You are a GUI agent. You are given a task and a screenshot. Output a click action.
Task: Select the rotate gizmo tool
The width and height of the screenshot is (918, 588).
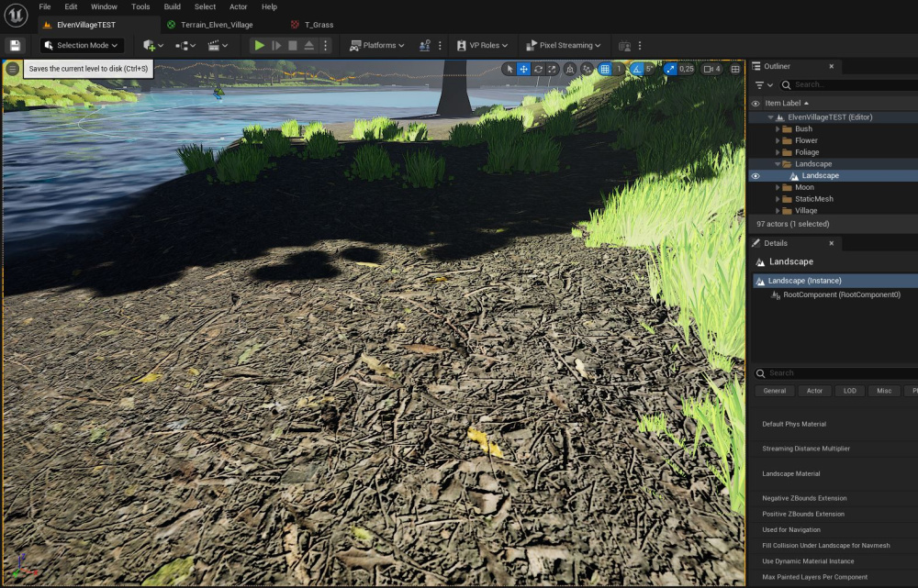[x=538, y=69]
